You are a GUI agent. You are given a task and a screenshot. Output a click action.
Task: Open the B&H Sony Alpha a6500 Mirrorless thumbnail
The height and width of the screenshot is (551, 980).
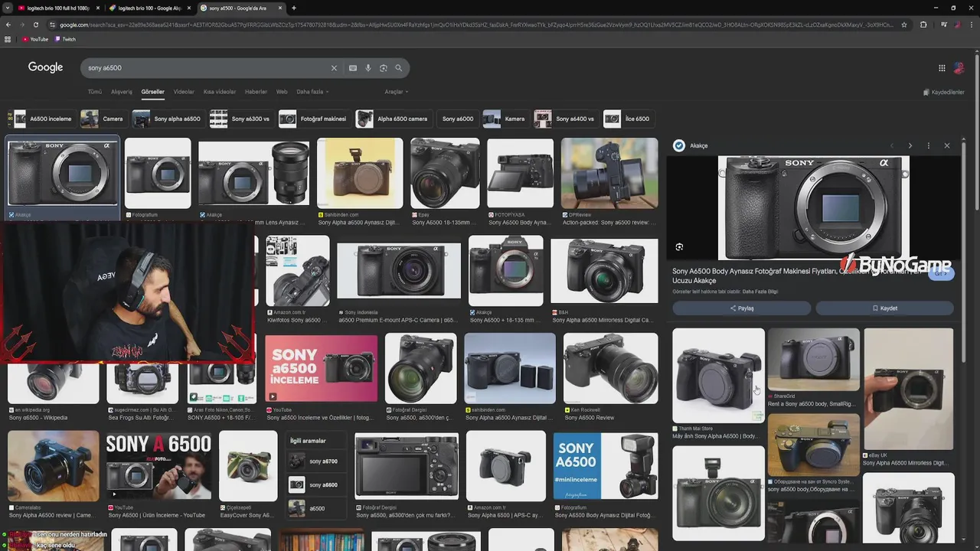[604, 272]
